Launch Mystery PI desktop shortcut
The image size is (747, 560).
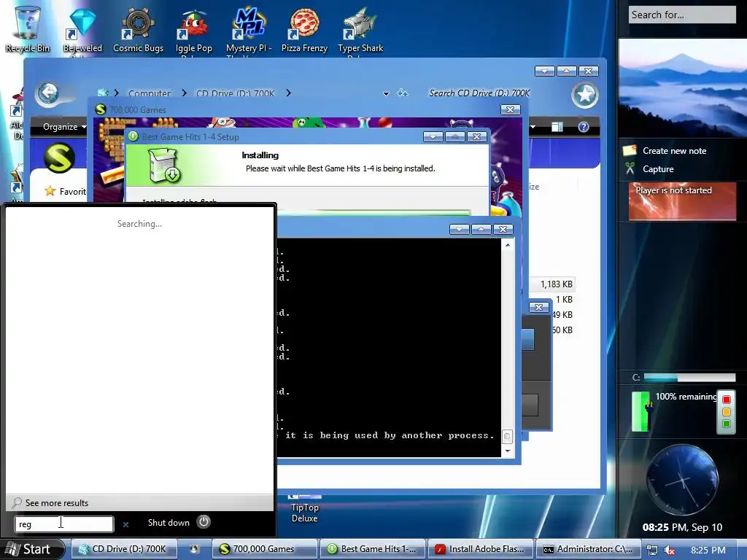coord(249,31)
